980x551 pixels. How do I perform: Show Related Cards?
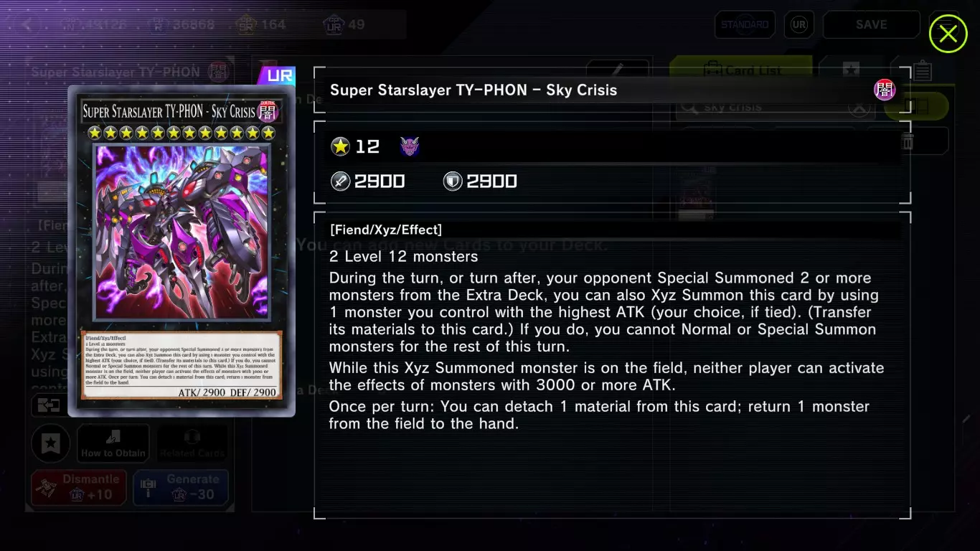(x=192, y=444)
